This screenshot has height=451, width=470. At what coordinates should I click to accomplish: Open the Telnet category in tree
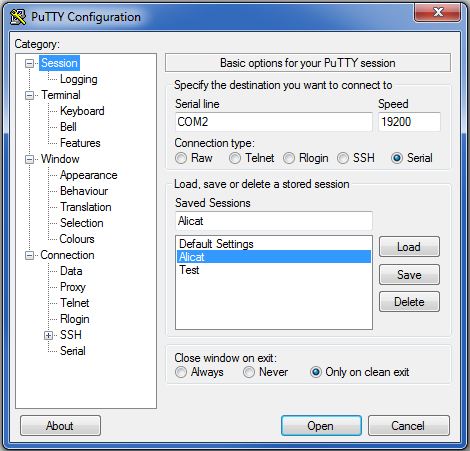[75, 303]
